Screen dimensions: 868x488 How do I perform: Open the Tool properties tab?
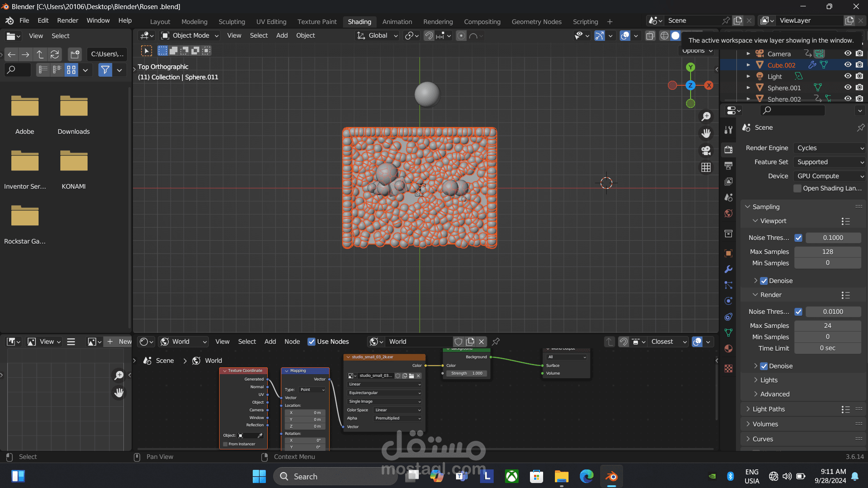[728, 130]
